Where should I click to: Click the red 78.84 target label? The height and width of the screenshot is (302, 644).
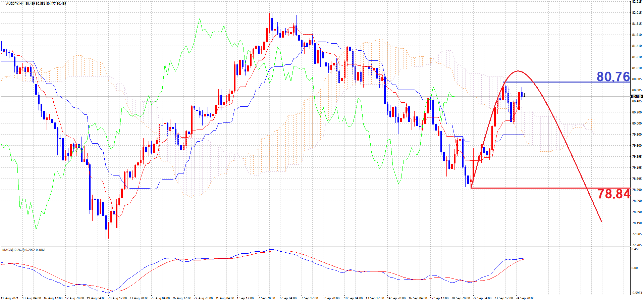click(613, 194)
